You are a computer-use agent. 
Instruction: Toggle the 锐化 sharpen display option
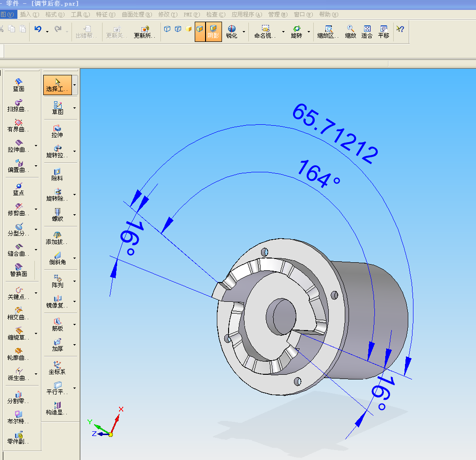pyautogui.click(x=231, y=32)
